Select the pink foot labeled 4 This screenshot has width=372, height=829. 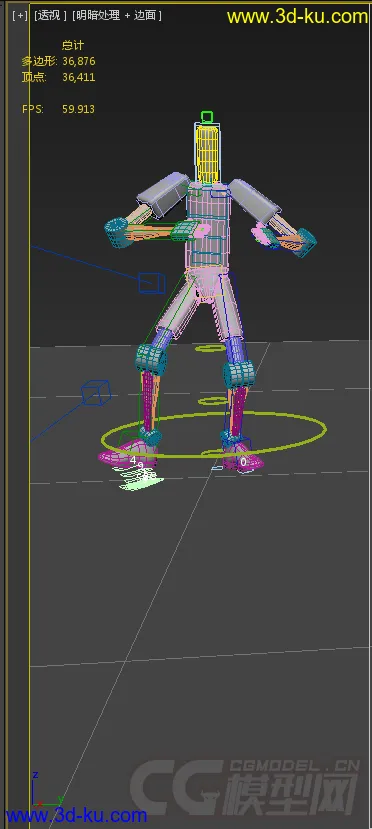pos(127,455)
